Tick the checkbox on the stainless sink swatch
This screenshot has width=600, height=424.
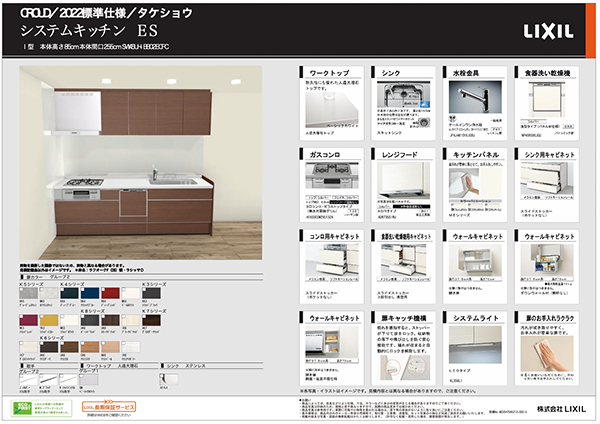(161, 377)
